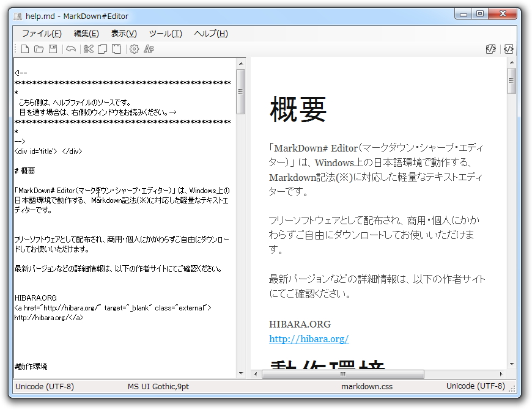
Task: Open the ファイル(F) menu
Action: pyautogui.click(x=42, y=34)
